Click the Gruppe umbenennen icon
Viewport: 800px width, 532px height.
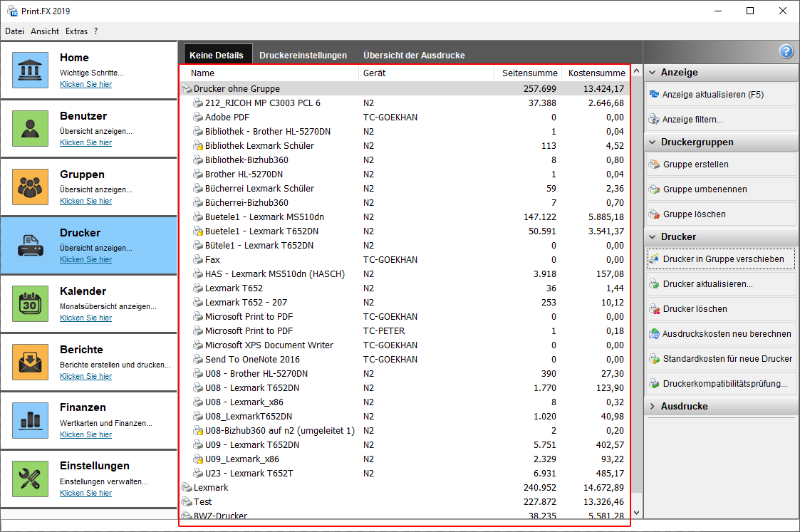coord(654,189)
